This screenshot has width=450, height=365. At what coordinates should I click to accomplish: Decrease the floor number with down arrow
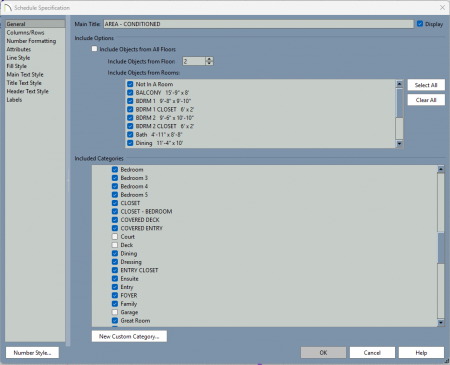point(209,63)
